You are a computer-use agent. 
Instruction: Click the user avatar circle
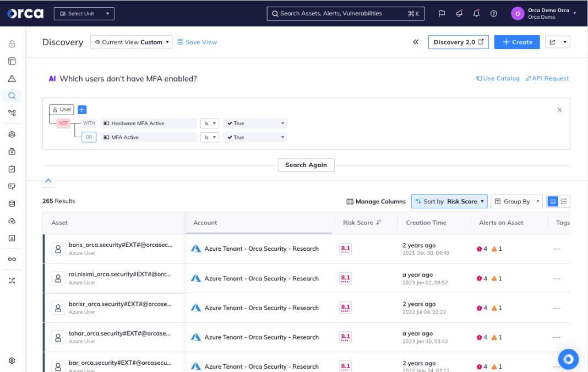[518, 14]
